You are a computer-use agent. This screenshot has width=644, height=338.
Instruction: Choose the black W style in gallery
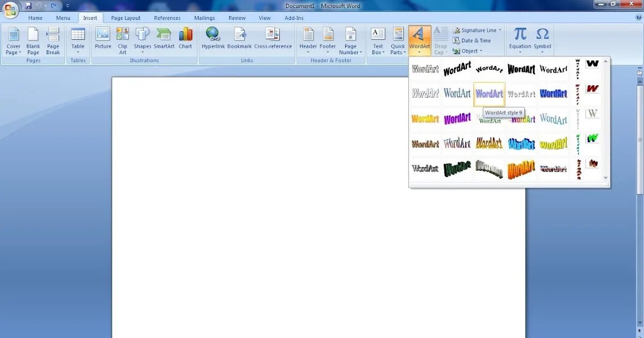coord(592,64)
